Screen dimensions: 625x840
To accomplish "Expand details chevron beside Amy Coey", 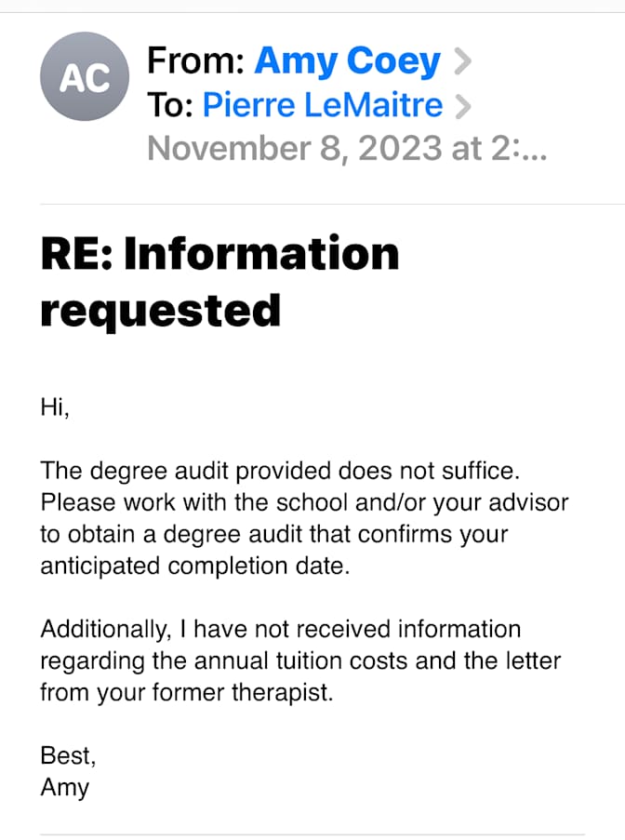I will click(462, 61).
